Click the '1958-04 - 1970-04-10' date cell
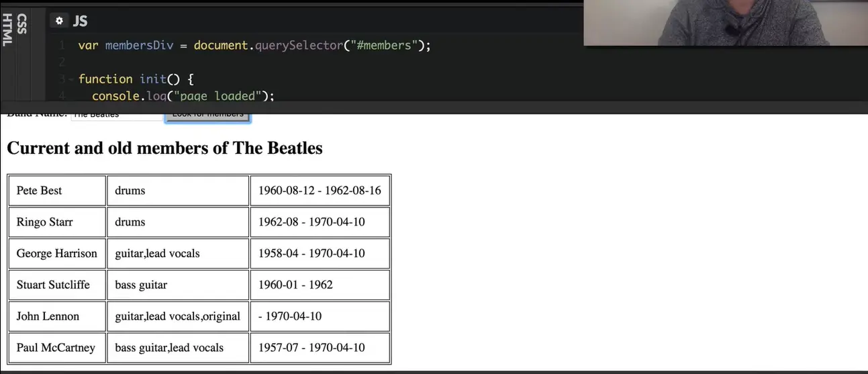This screenshot has height=374, width=868. tap(320, 254)
